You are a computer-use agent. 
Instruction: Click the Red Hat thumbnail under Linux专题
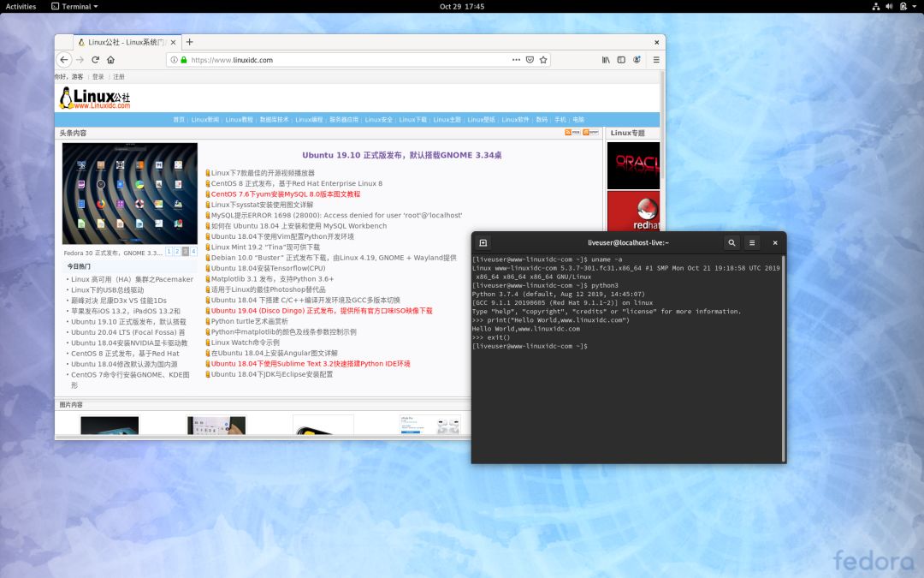click(633, 212)
